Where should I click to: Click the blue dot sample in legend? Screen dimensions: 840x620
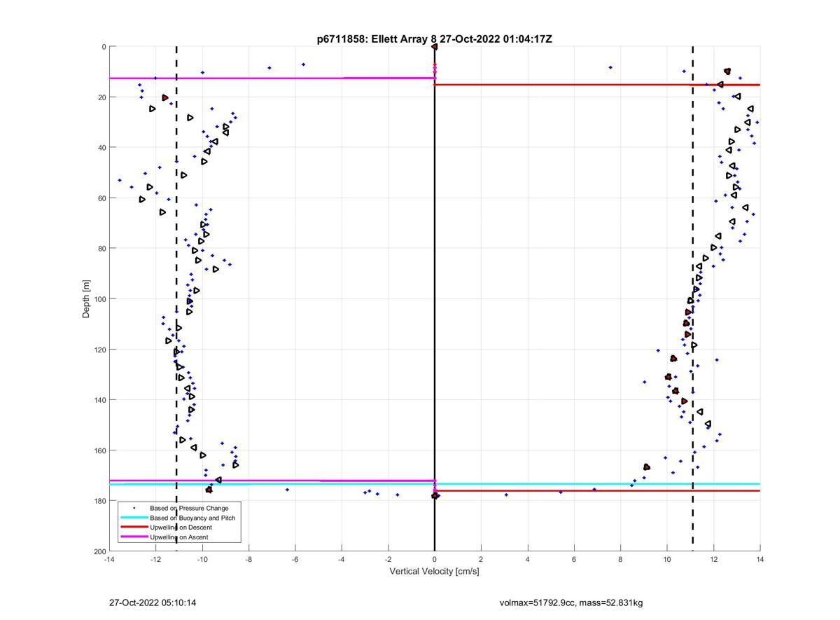tap(134, 508)
